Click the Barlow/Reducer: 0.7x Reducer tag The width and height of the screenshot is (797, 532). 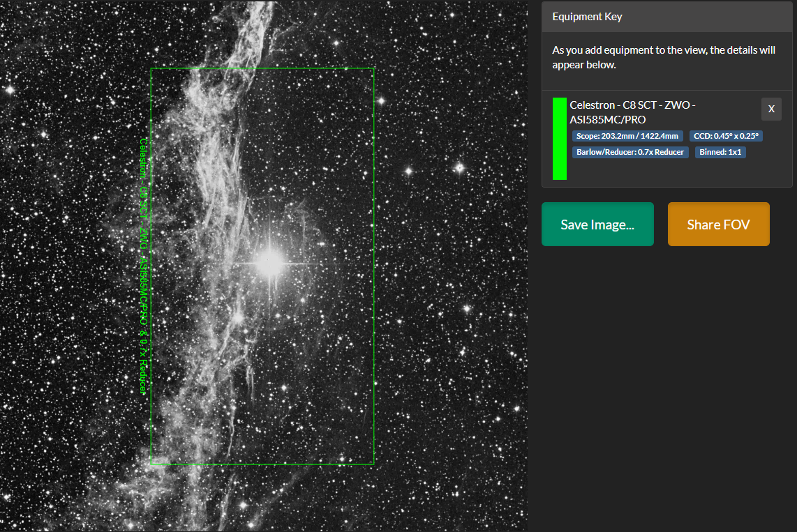tap(630, 152)
